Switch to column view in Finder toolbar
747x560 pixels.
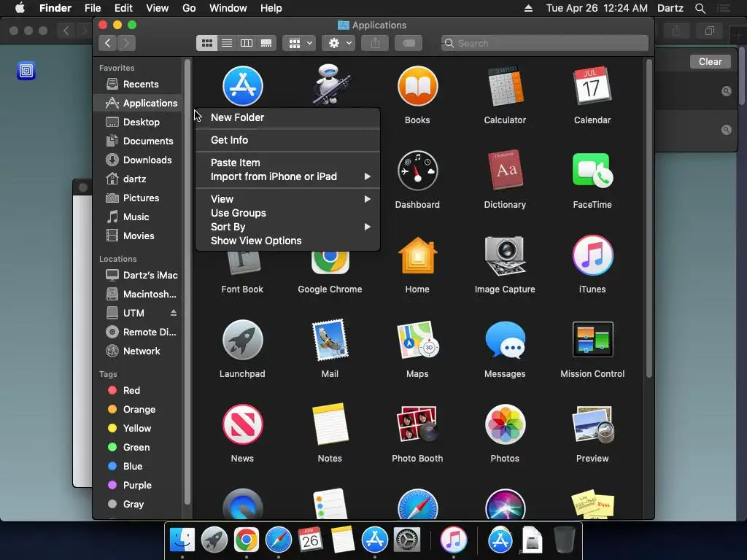pos(247,43)
